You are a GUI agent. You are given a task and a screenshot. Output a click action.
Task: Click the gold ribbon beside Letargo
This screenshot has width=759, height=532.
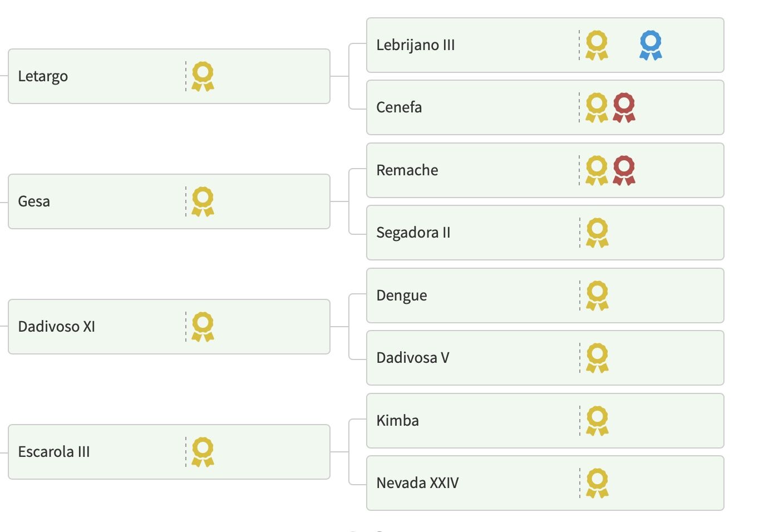[x=203, y=76]
